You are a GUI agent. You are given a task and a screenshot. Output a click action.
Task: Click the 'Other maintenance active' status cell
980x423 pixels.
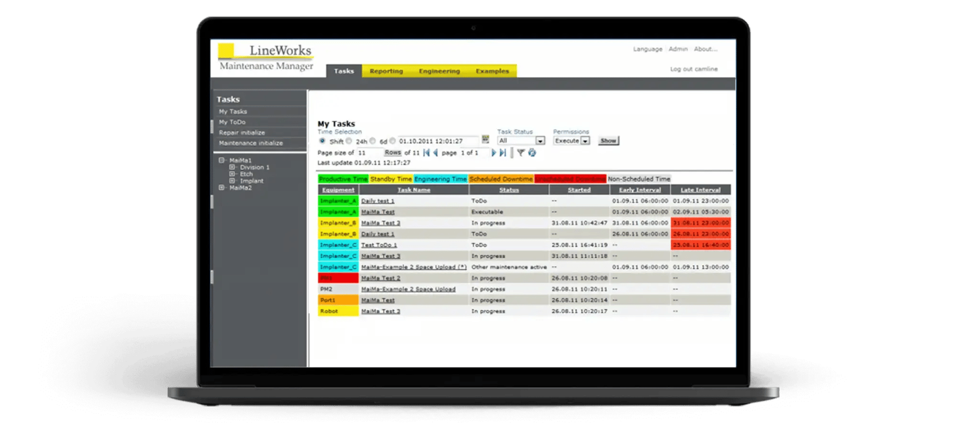(509, 267)
